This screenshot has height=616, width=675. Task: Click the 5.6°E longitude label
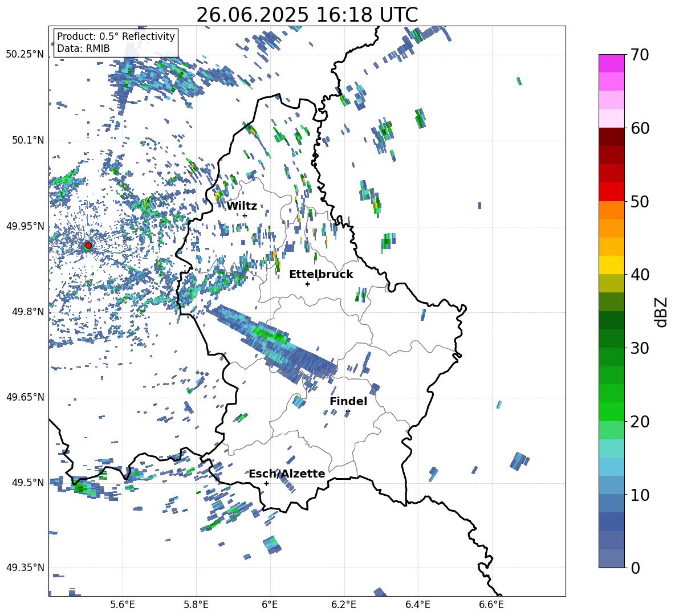tap(123, 605)
